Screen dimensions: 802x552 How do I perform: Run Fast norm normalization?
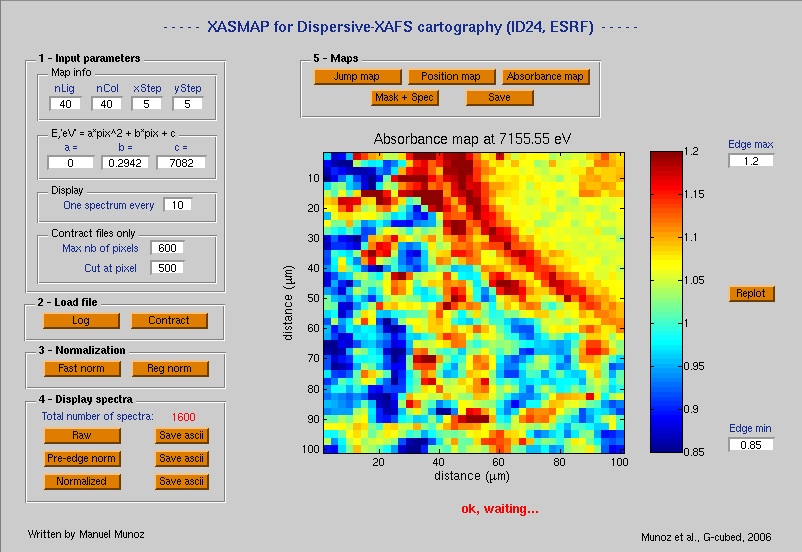tap(81, 369)
